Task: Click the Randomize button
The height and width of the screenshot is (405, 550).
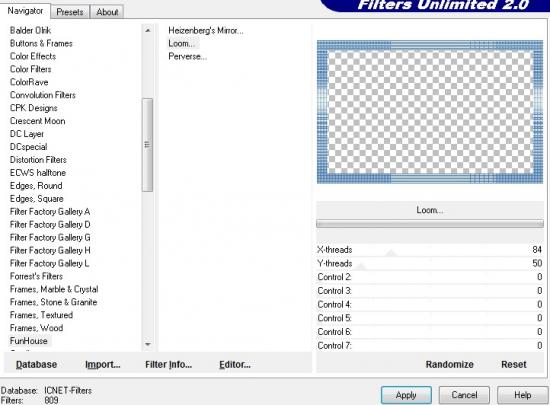Action: (x=449, y=365)
